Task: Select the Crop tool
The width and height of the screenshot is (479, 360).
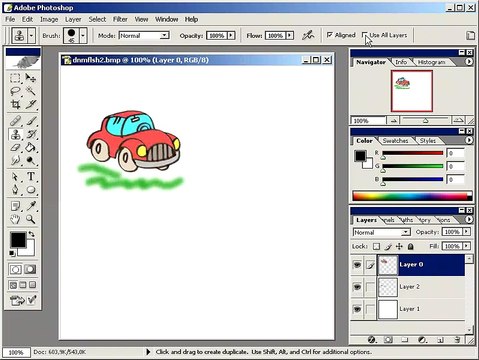Action: pyautogui.click(x=15, y=104)
